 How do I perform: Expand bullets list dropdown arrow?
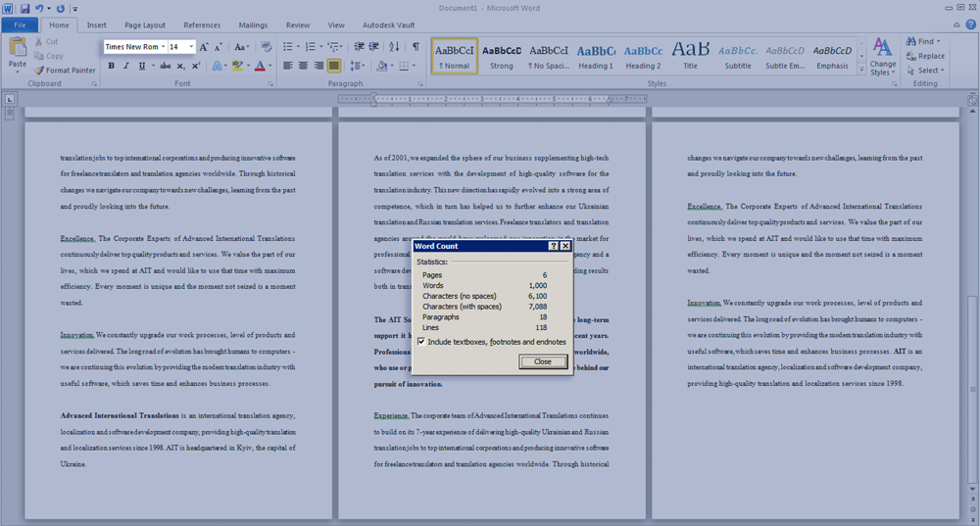[298, 47]
